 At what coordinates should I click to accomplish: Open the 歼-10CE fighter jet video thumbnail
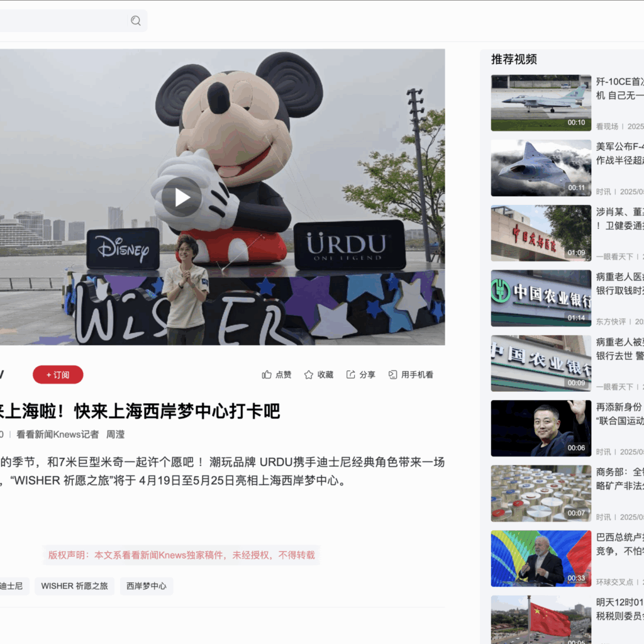coord(541,103)
